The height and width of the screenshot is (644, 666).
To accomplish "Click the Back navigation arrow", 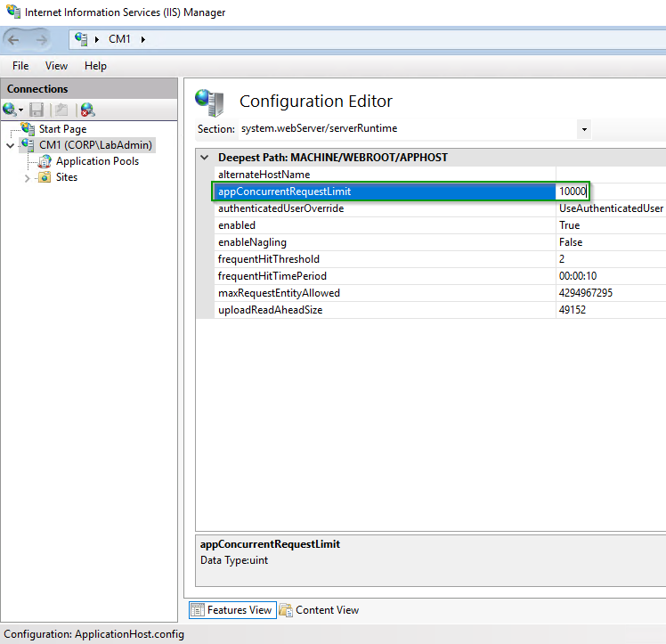I will [13, 40].
